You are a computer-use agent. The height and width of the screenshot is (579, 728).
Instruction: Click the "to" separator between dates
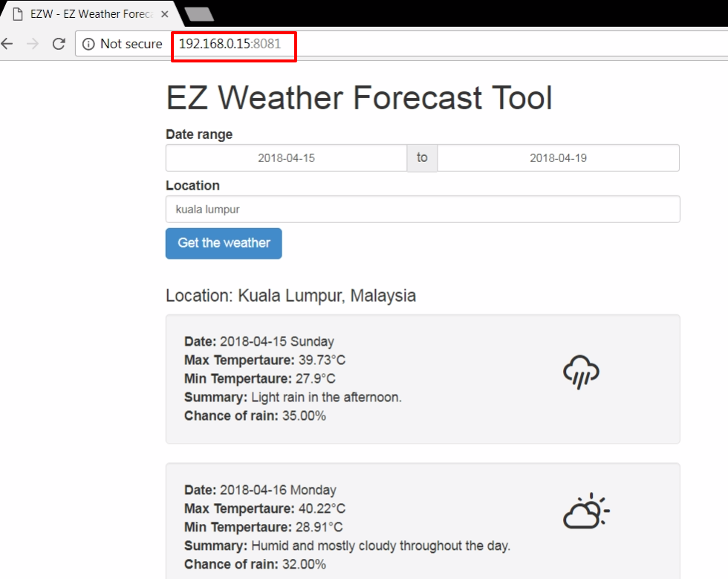(422, 158)
